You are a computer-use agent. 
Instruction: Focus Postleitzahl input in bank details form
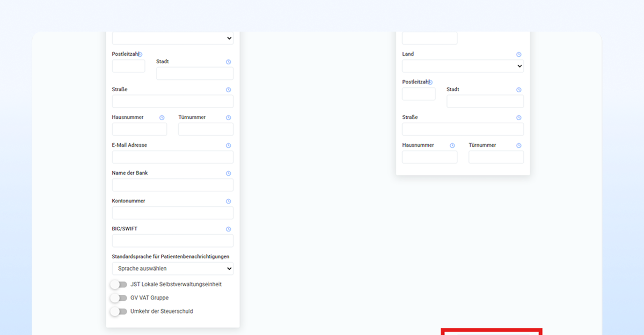click(129, 66)
